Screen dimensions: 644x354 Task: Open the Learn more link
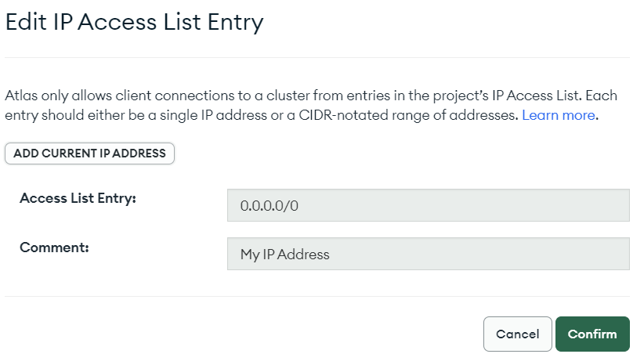click(x=559, y=116)
